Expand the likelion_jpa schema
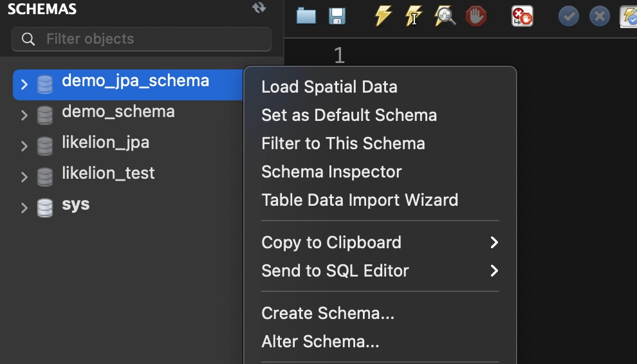 pyautogui.click(x=24, y=146)
